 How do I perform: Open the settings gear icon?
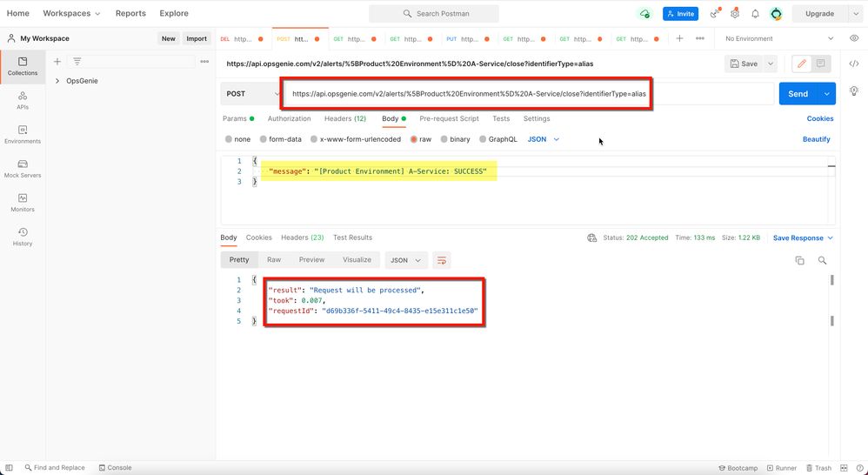pos(735,14)
